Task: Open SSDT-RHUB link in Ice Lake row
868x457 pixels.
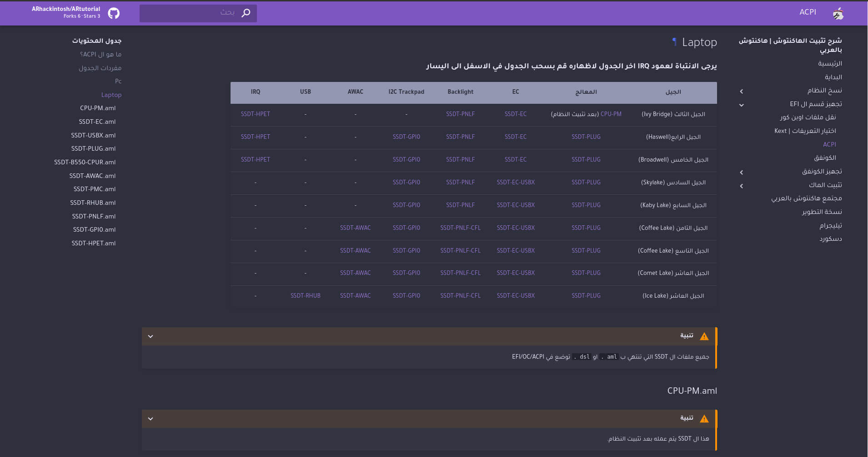Action: (x=305, y=296)
